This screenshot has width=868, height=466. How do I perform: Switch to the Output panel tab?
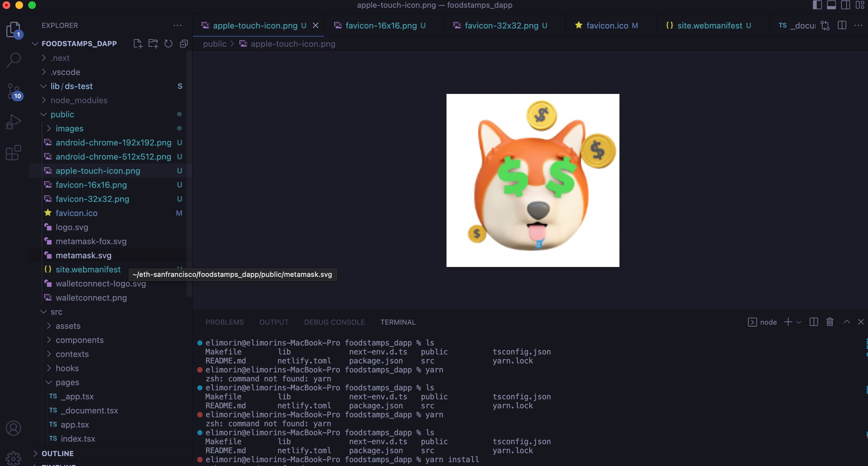coord(274,322)
